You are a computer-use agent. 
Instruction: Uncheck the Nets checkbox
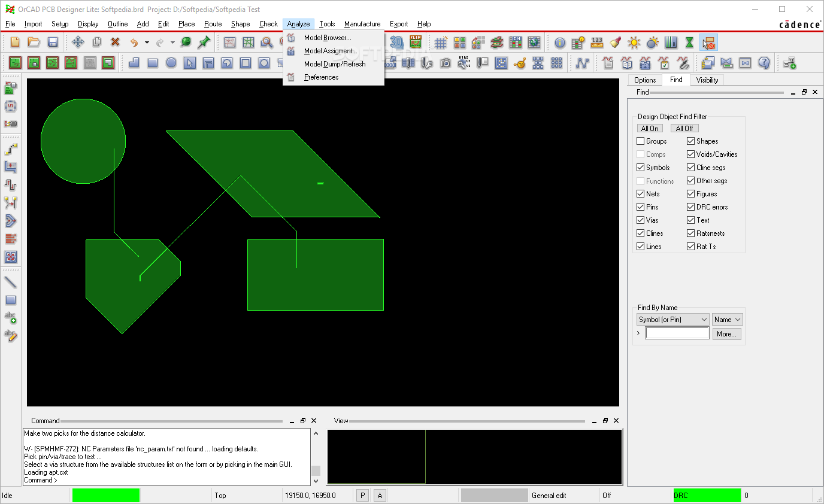click(x=641, y=194)
